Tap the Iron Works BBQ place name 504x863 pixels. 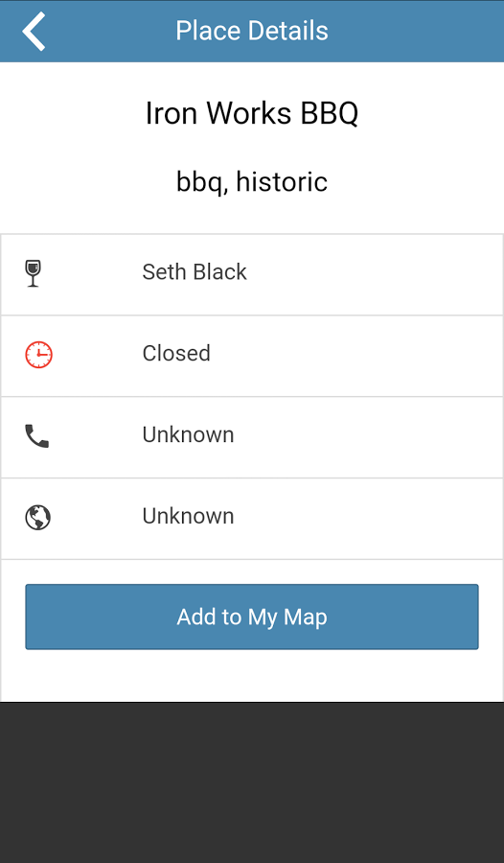pos(252,113)
